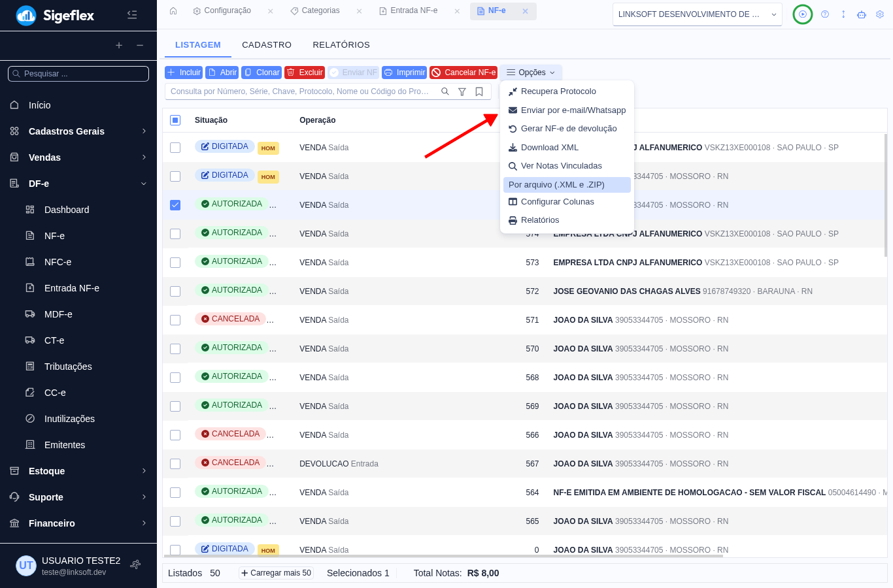Screen dimensions: 893x588
Task: Click the user settings icon beside USUARIO TESTE2
Action: tap(135, 564)
